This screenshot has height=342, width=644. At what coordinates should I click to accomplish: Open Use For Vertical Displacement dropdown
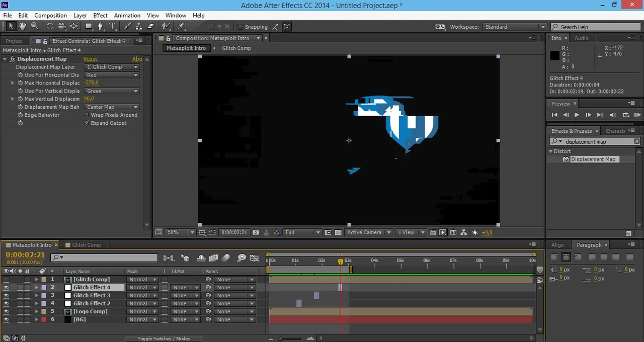(x=112, y=91)
